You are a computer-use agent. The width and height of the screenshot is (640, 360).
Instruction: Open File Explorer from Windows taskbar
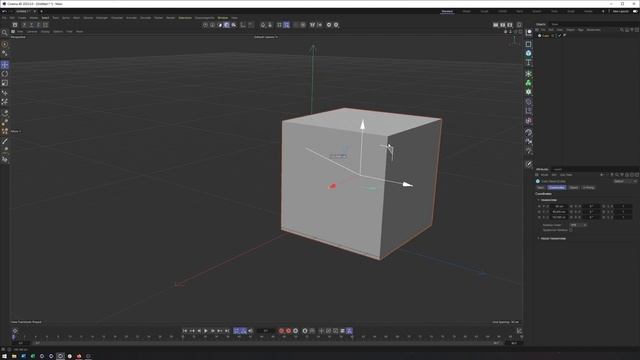pos(14,356)
